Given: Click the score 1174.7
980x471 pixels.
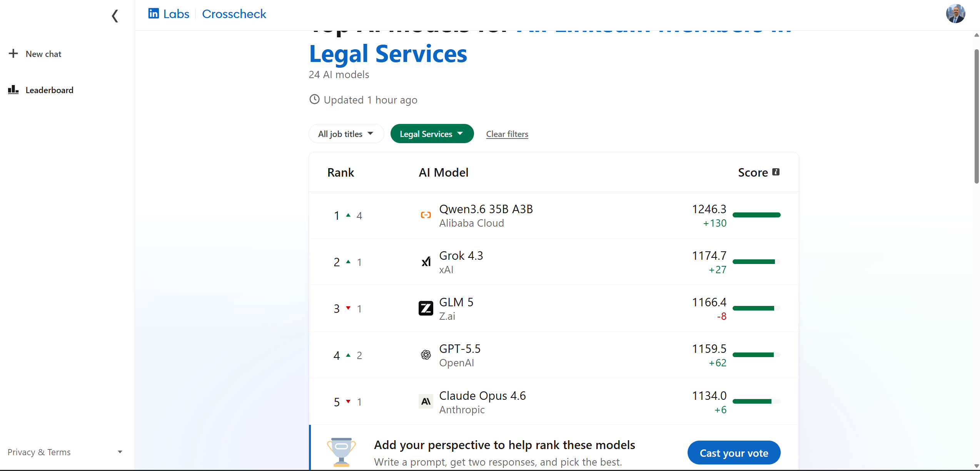Looking at the screenshot, I should click(x=709, y=256).
